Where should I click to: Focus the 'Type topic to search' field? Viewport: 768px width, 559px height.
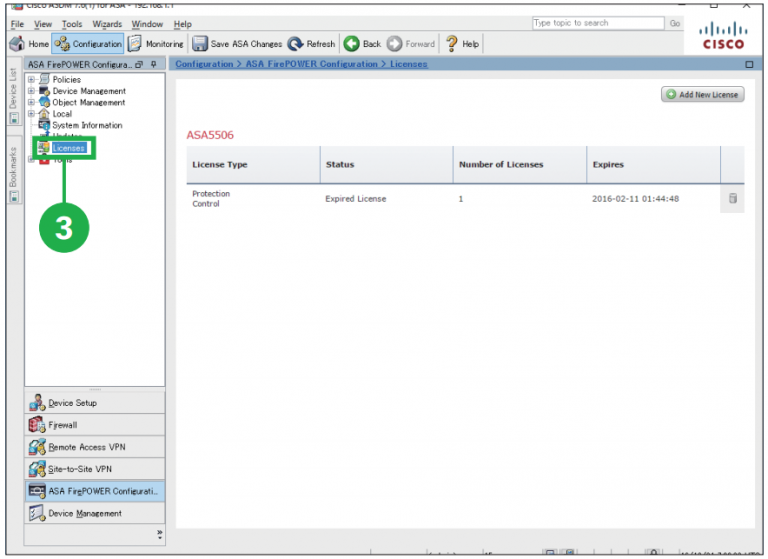(x=598, y=23)
